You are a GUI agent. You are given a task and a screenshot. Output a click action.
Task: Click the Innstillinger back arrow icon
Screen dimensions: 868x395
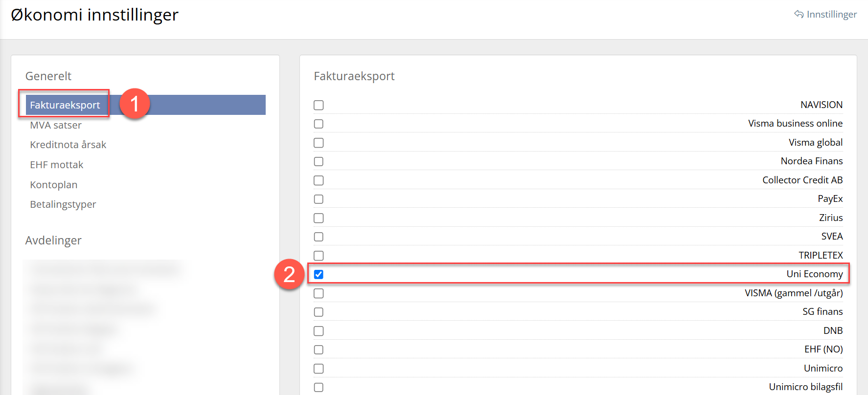(x=799, y=14)
